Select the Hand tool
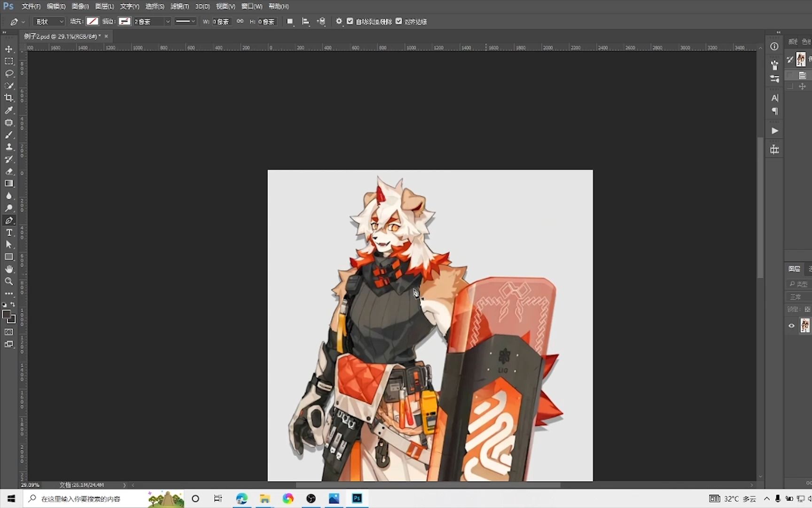 (9, 269)
